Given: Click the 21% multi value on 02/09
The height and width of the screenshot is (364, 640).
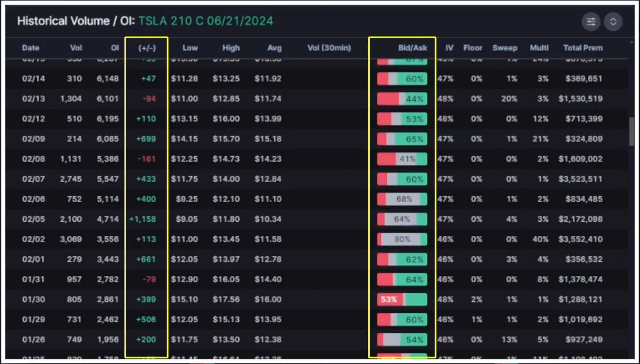Looking at the screenshot, I should pyautogui.click(x=541, y=139).
